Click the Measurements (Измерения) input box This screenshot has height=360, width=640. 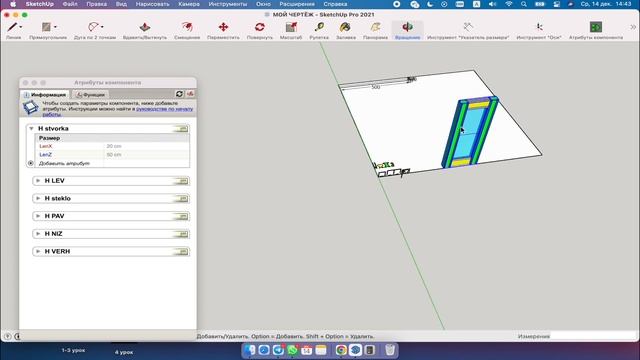(x=593, y=336)
